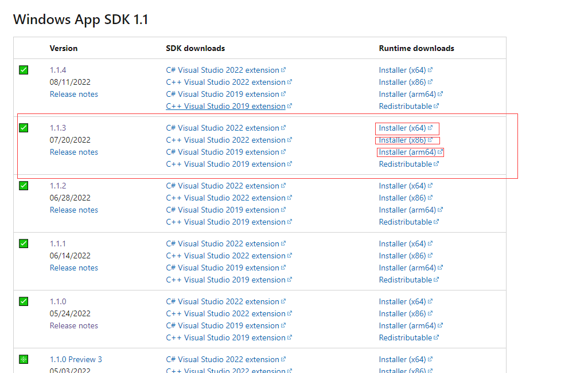Download 1.1.3 C# Visual Studio 2022 extension

point(226,128)
